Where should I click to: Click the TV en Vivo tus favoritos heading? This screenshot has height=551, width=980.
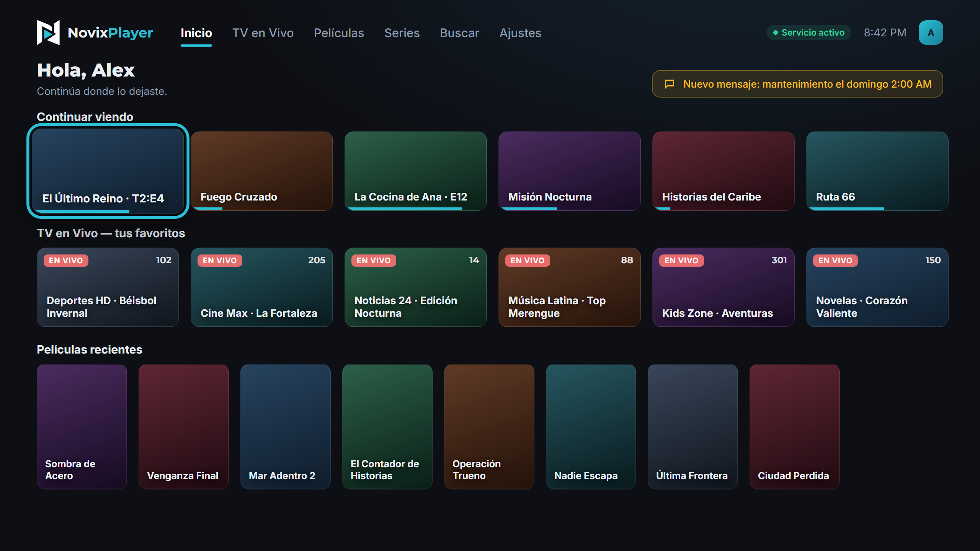(111, 233)
